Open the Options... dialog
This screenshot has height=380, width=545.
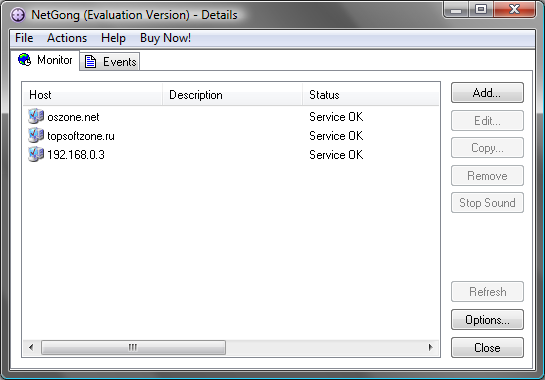487,319
